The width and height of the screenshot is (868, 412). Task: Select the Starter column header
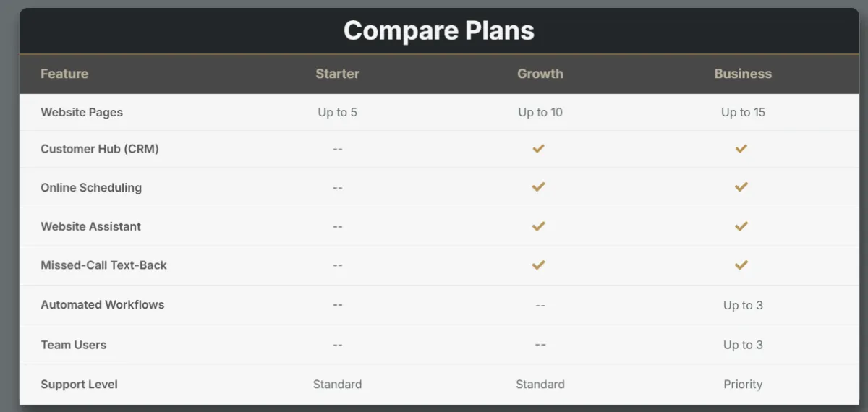coord(337,74)
